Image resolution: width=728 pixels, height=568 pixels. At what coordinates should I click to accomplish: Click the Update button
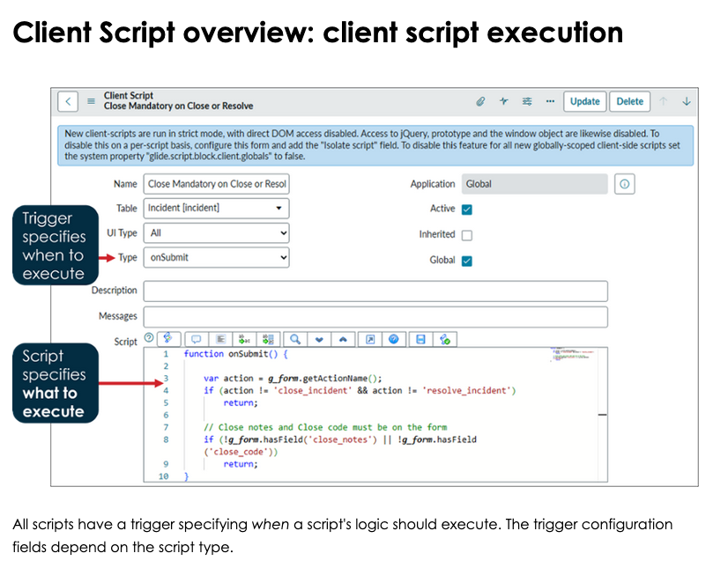tap(585, 101)
